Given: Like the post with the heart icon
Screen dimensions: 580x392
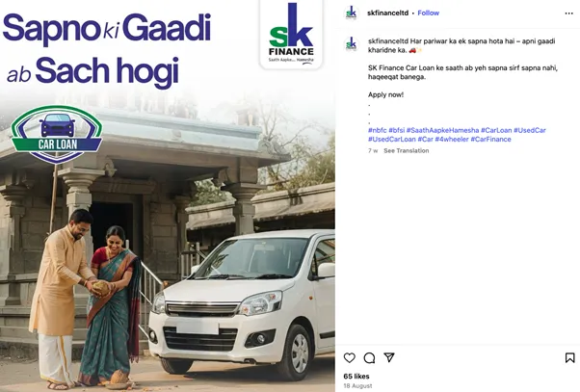Looking at the screenshot, I should (349, 357).
